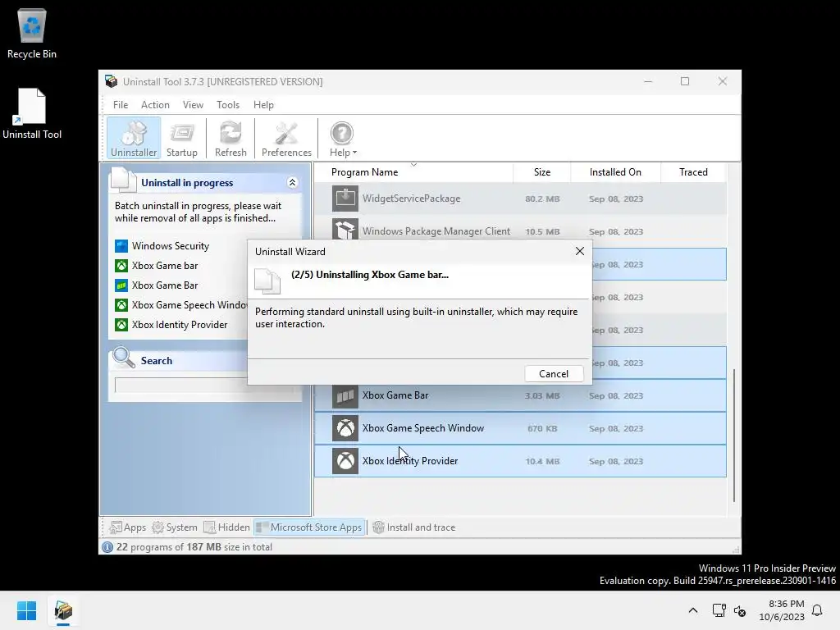Click the Uninstall Tool taskbar icon
Screen dimensions: 840x630
(x=63, y=610)
